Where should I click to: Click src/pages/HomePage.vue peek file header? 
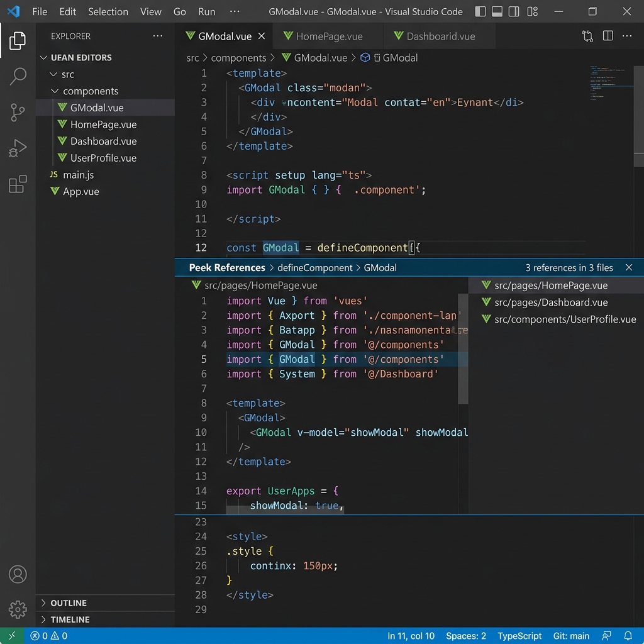255,286
